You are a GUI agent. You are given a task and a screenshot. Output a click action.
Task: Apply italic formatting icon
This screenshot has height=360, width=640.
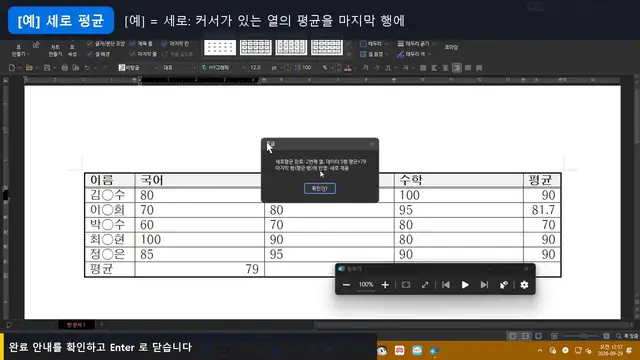pyautogui.click(x=377, y=68)
